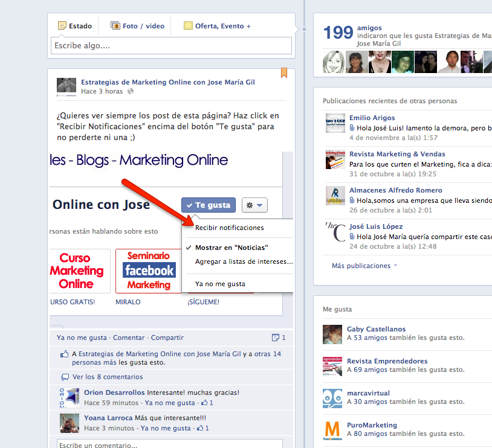Open Estrategias de Marketing Online page link in post header
Screen dimensions: 492x448
tap(168, 82)
